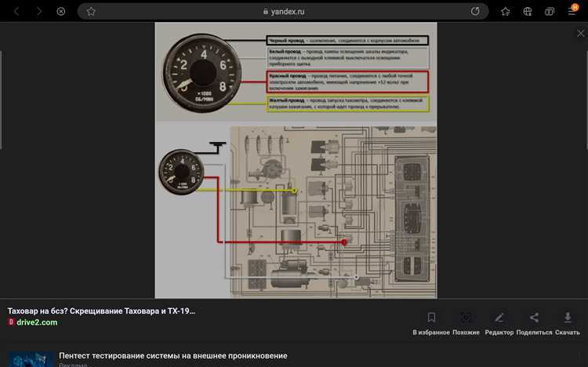This screenshot has height=367, width=588.
Task: Open the drive2.com source link
Action: (x=37, y=322)
